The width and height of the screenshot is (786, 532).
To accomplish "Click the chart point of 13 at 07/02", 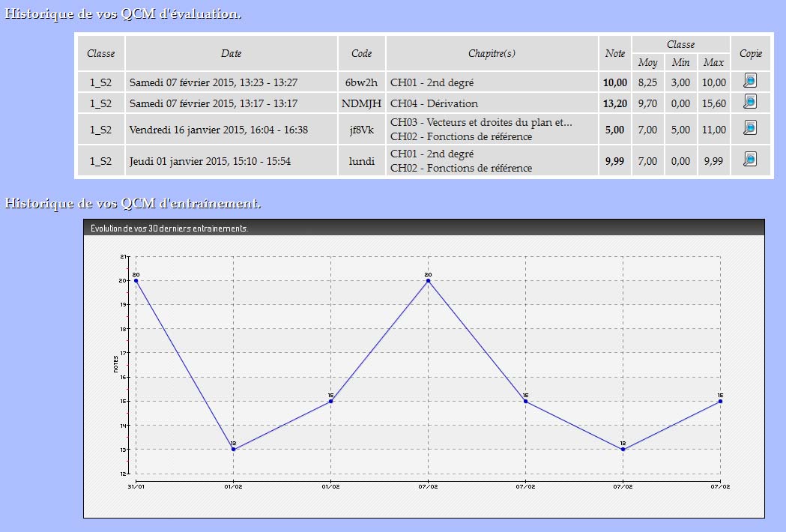I will click(623, 450).
